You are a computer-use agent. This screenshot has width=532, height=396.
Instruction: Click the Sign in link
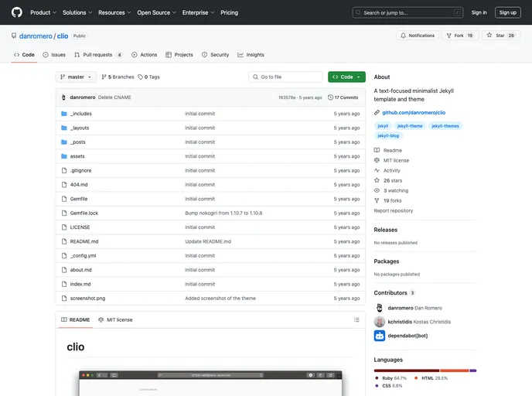(479, 12)
